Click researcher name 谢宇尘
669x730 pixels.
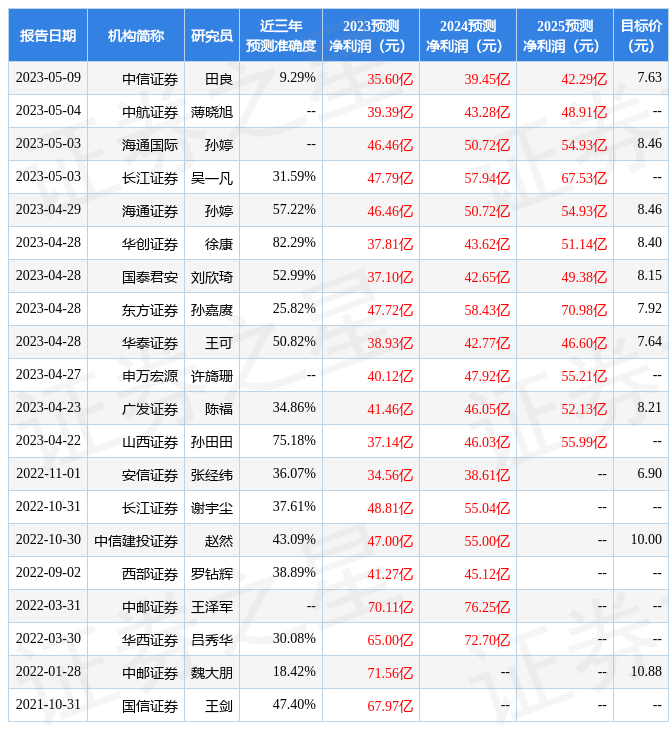pos(212,509)
